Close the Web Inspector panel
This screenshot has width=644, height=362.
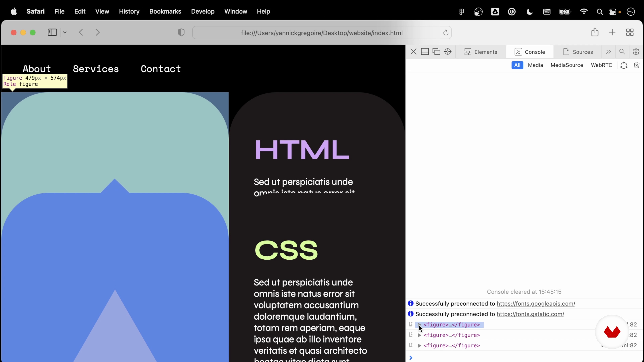coord(413,52)
